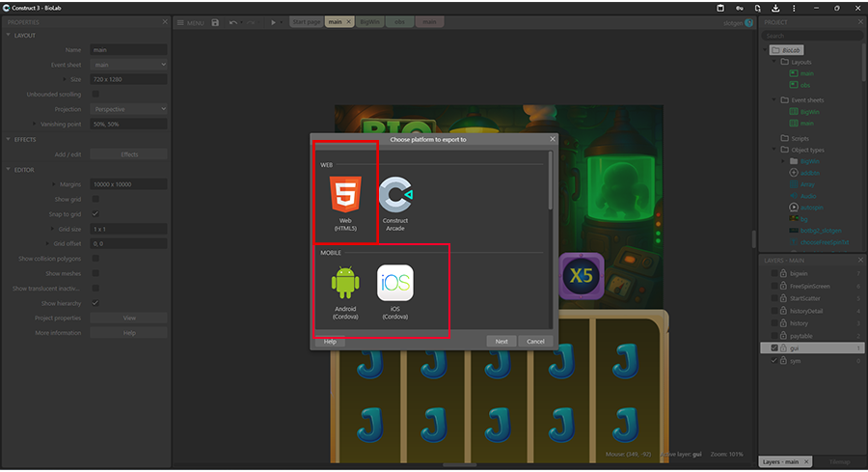Click Next in the export dialog
The image size is (868, 472).
pyautogui.click(x=501, y=341)
